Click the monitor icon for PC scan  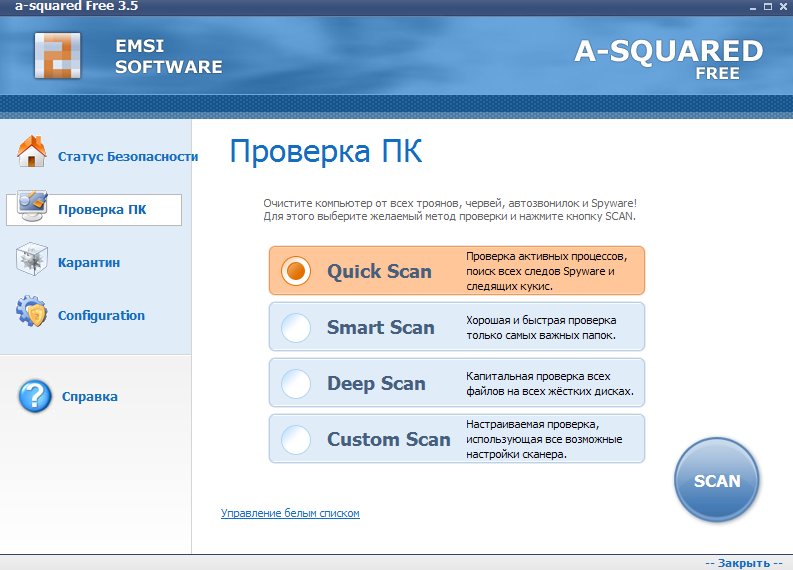[x=32, y=205]
